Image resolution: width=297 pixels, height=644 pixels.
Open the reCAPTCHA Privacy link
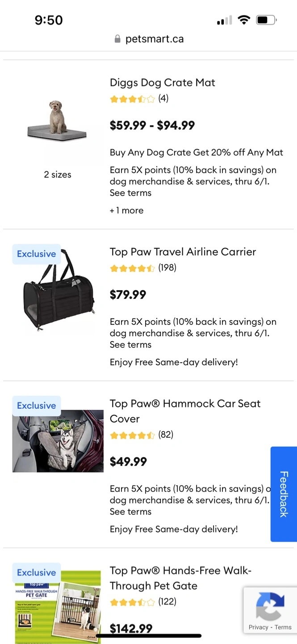[259, 627]
